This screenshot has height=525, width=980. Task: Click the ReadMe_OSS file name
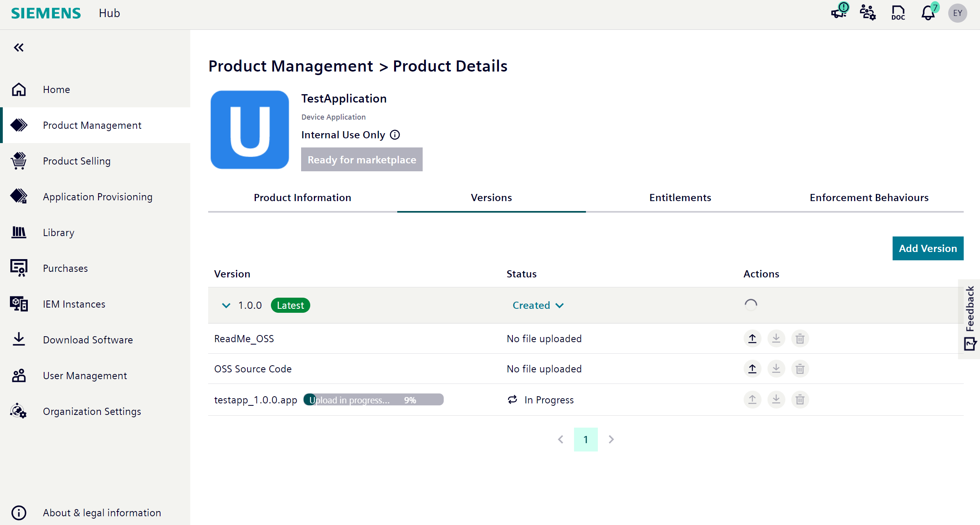pos(244,339)
